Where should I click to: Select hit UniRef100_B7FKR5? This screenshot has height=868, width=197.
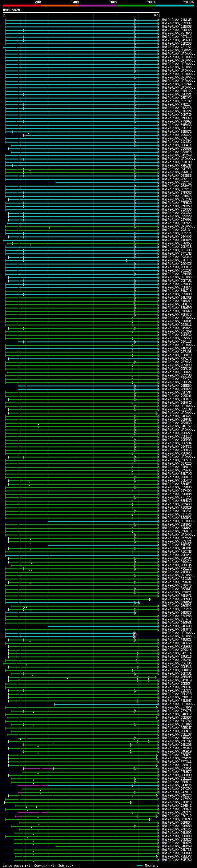click(x=177, y=192)
